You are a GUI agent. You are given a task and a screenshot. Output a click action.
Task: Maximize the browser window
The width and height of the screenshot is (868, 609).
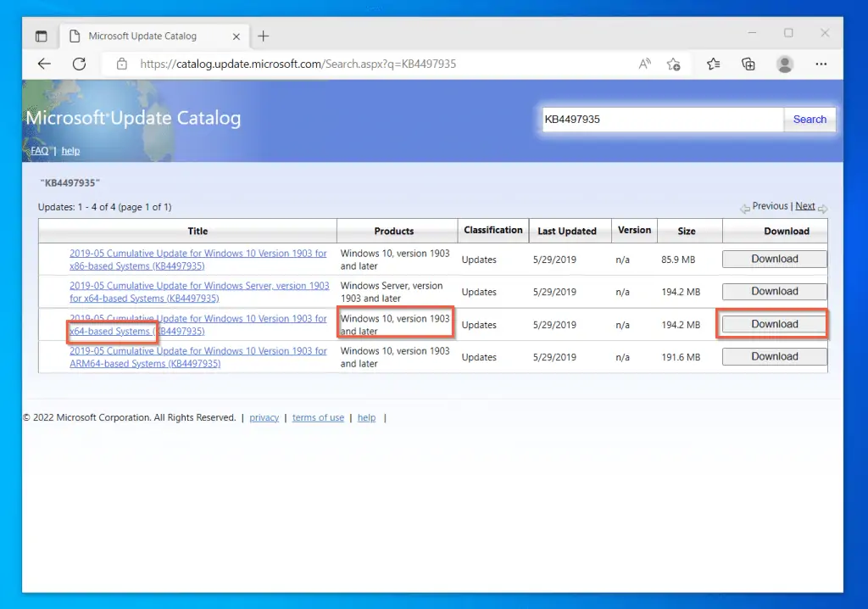pyautogui.click(x=788, y=33)
